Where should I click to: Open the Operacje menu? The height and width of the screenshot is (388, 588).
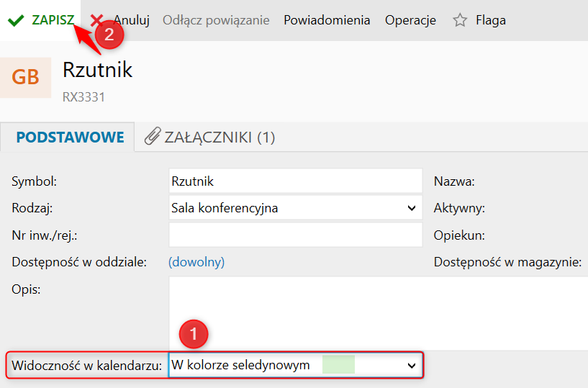tap(410, 20)
